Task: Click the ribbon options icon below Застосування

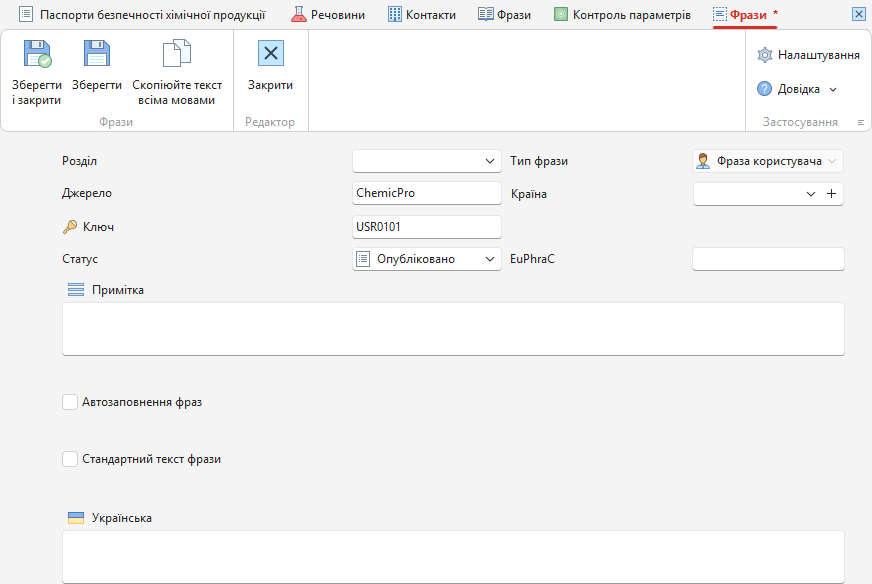Action: click(861, 122)
